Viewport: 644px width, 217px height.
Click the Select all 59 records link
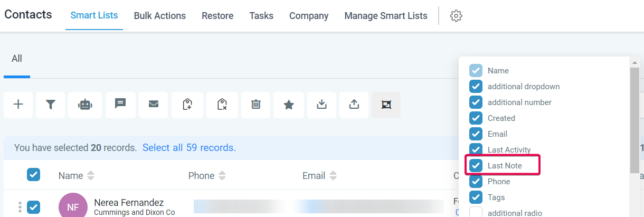coord(189,148)
